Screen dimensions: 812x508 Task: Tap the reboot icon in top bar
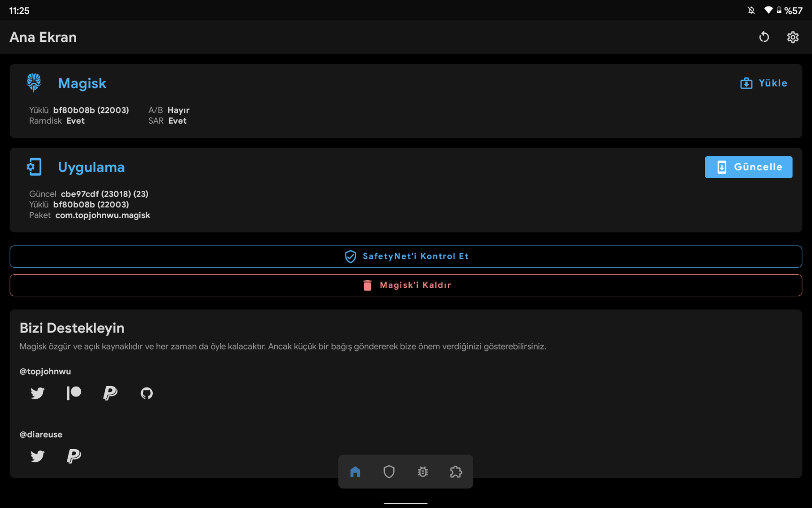coord(764,37)
